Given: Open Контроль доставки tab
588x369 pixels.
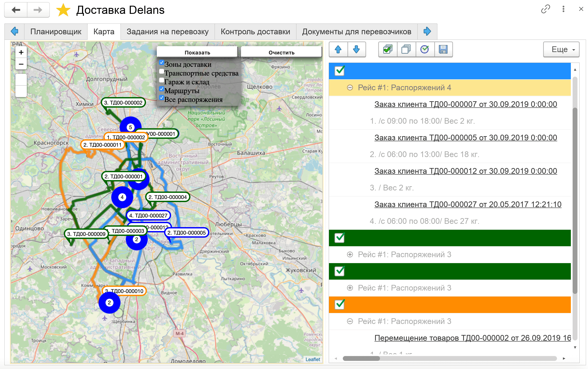Looking at the screenshot, I should pyautogui.click(x=255, y=31).
